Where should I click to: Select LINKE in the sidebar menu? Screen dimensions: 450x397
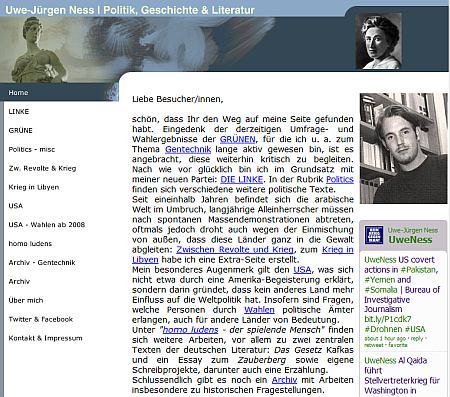click(x=19, y=112)
